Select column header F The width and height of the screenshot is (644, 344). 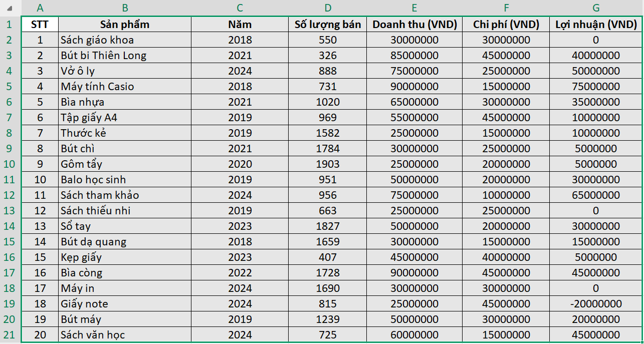pyautogui.click(x=506, y=8)
